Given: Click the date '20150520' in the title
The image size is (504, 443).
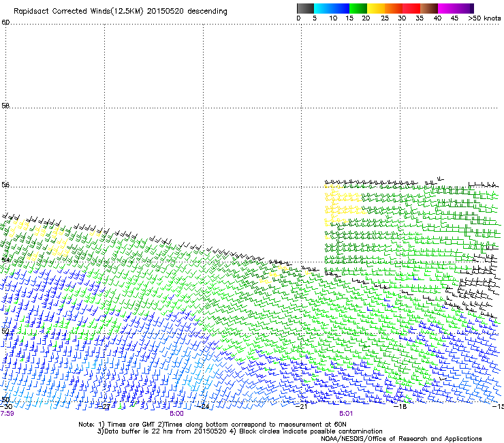Looking at the screenshot, I should 165,11.
